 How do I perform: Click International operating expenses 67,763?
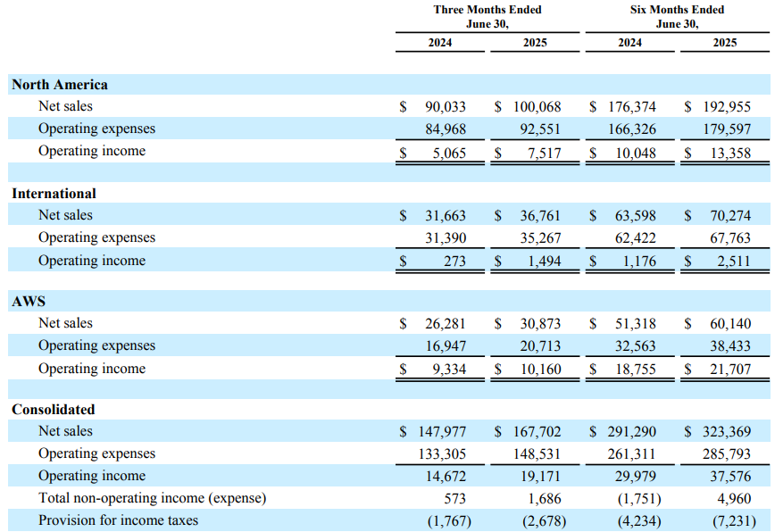coord(730,238)
